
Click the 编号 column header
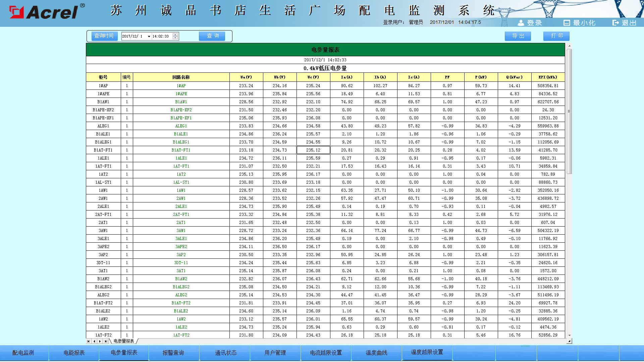(127, 77)
